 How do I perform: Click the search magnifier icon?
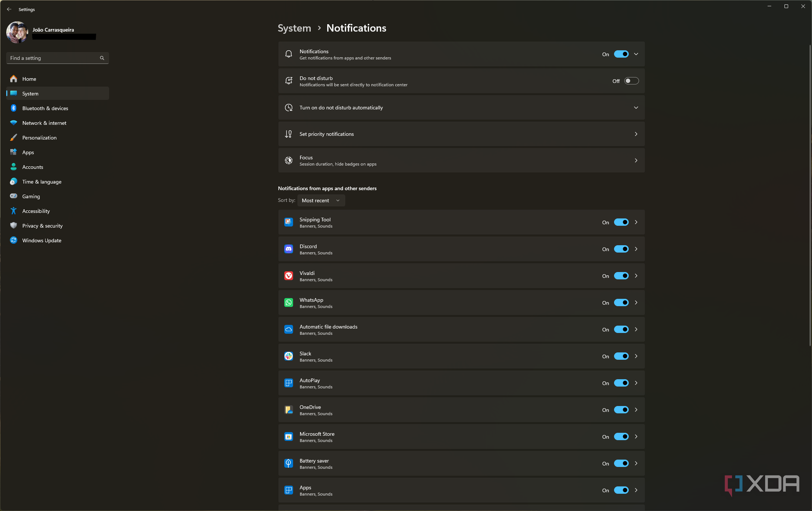102,58
